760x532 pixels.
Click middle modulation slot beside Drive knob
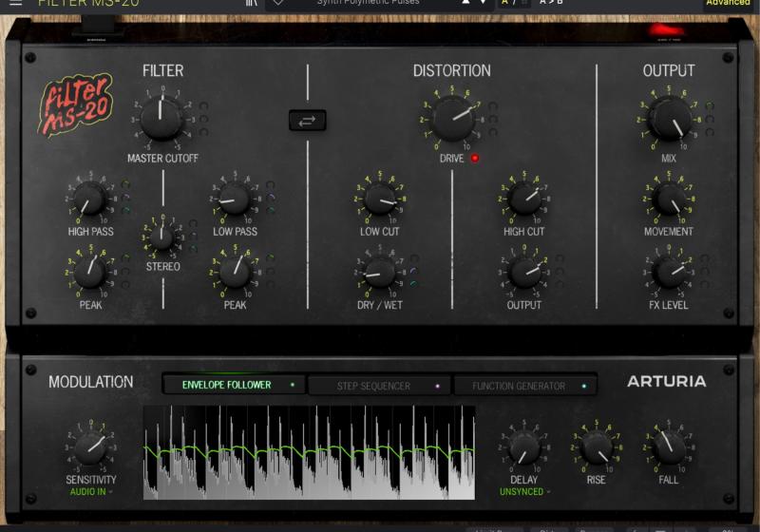493,119
